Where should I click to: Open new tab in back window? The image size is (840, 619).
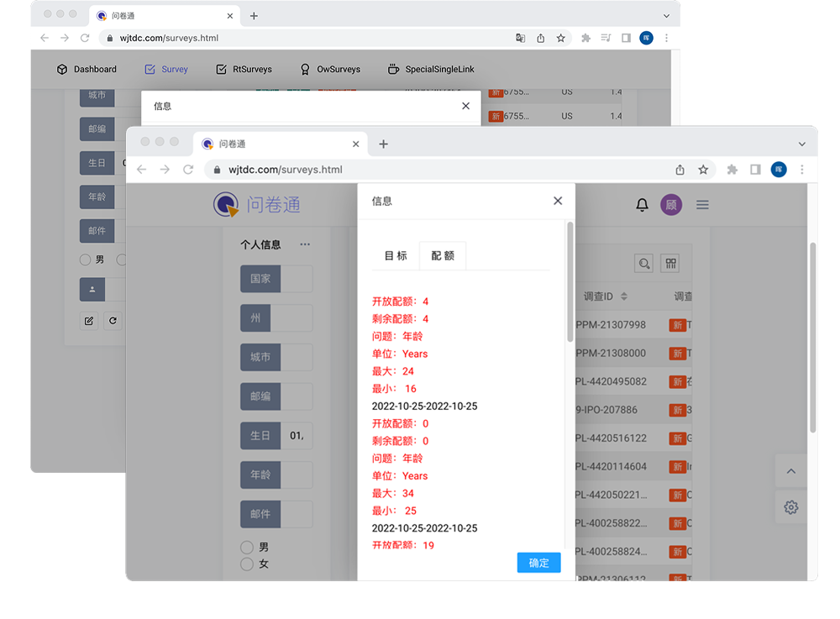254,16
